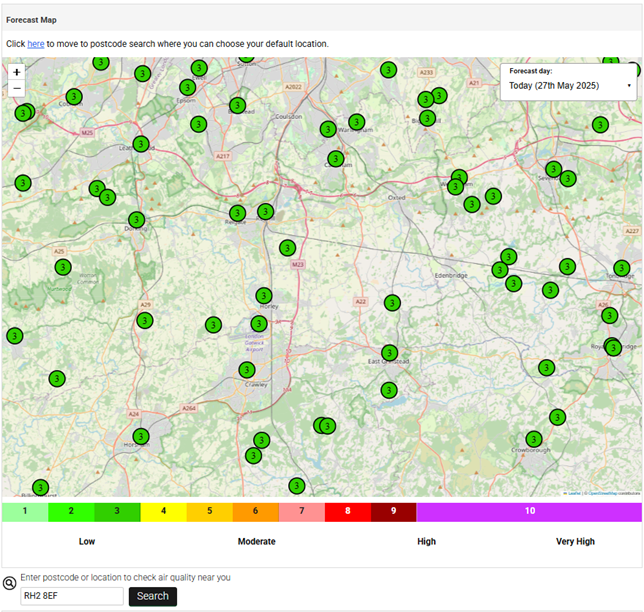Focus the postcode input field containing RH2 8EF
This screenshot has height=612, width=644.
pos(72,596)
